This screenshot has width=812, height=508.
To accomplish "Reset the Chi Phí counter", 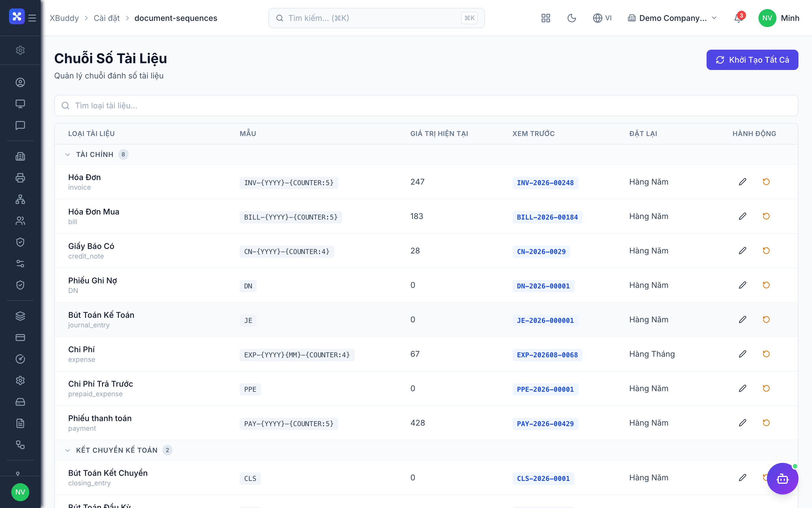I will pyautogui.click(x=766, y=354).
